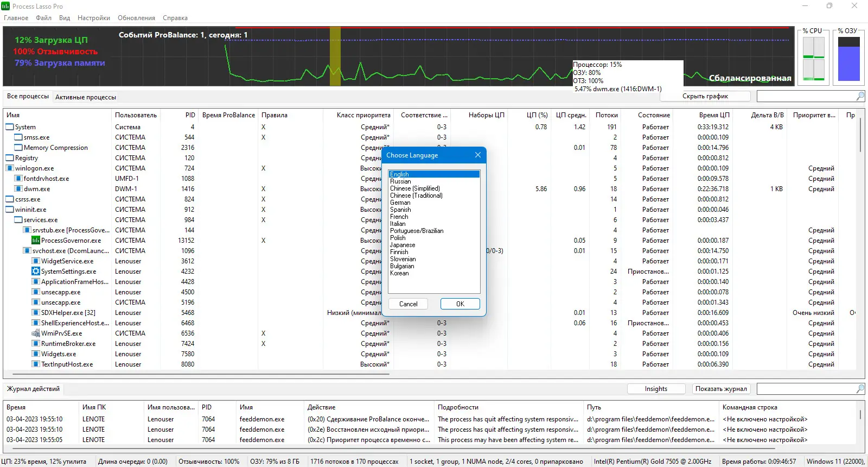Click Cancel in the language dialog
Viewport: 868px width, 467px height.
click(408, 304)
